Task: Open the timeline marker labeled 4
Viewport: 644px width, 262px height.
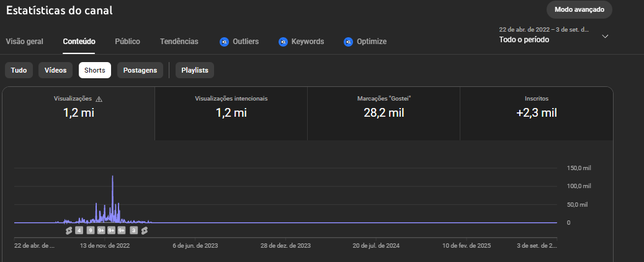Action: tap(79, 230)
